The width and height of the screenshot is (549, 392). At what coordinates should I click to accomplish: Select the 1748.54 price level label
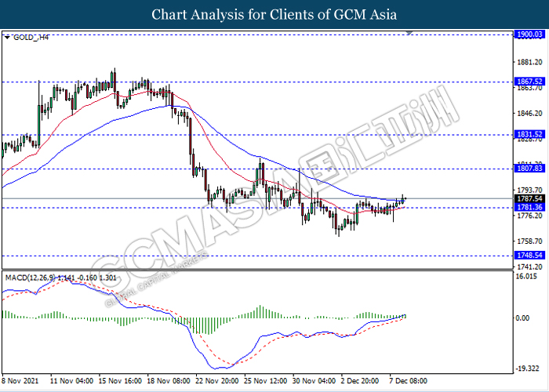[529, 256]
